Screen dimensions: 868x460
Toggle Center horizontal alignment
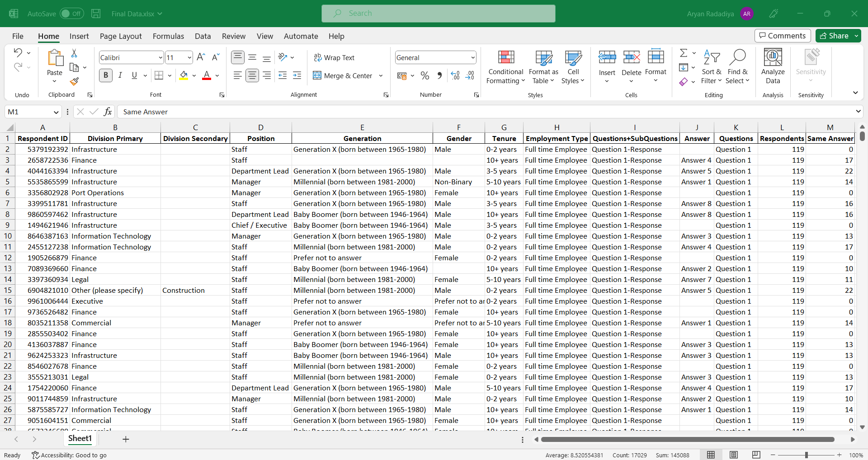(x=252, y=75)
